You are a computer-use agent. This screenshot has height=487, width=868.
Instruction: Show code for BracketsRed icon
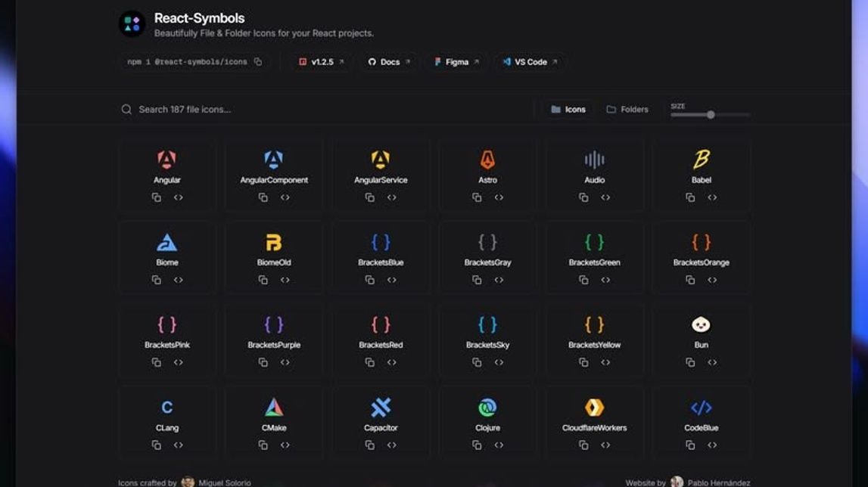point(392,362)
